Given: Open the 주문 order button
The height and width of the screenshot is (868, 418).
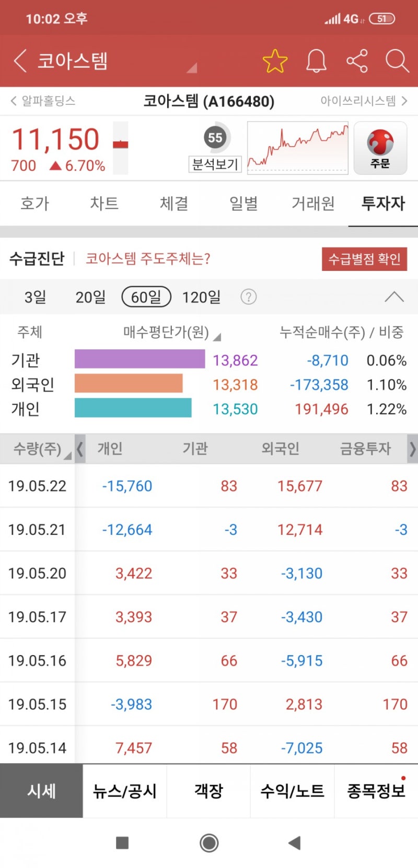Looking at the screenshot, I should click(x=380, y=148).
